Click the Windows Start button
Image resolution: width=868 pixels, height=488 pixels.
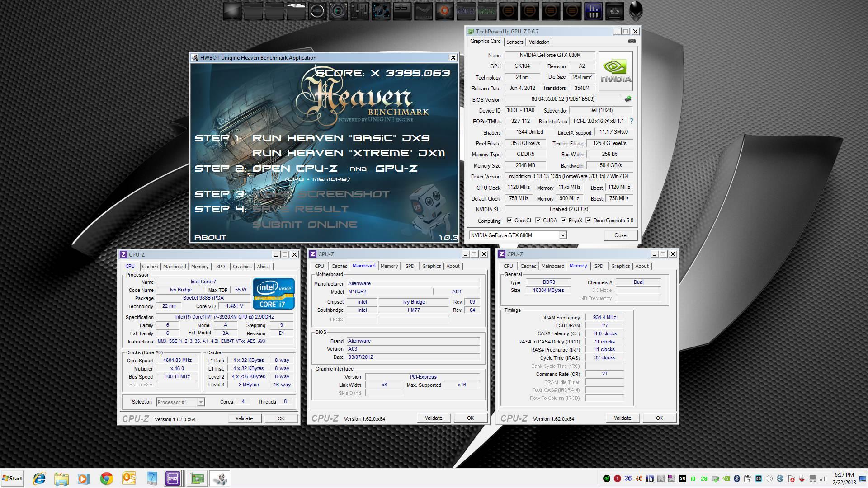coord(12,479)
